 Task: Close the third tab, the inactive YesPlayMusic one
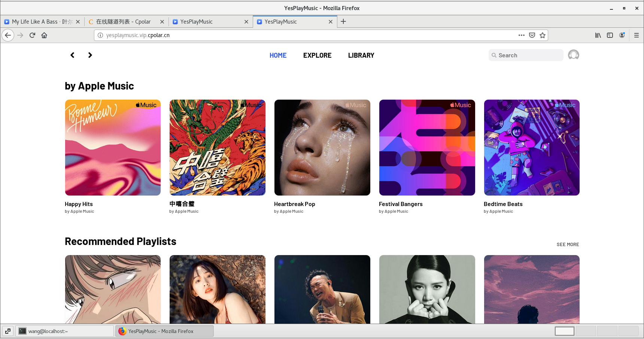pos(246,22)
